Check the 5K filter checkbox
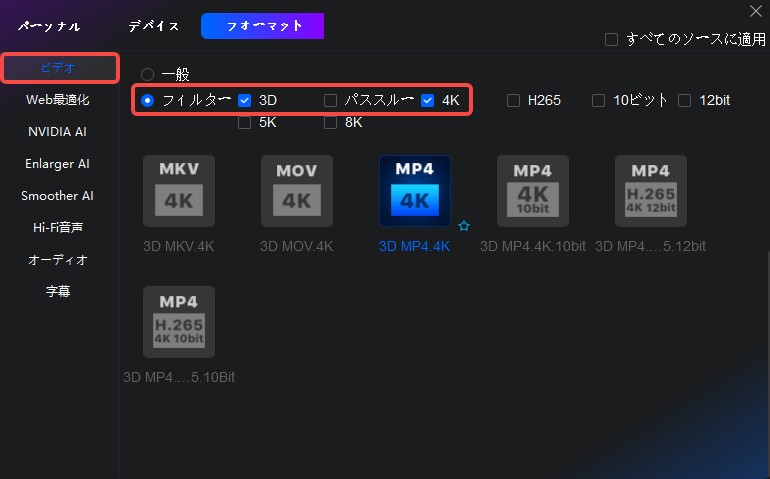This screenshot has height=479, width=770. click(245, 122)
